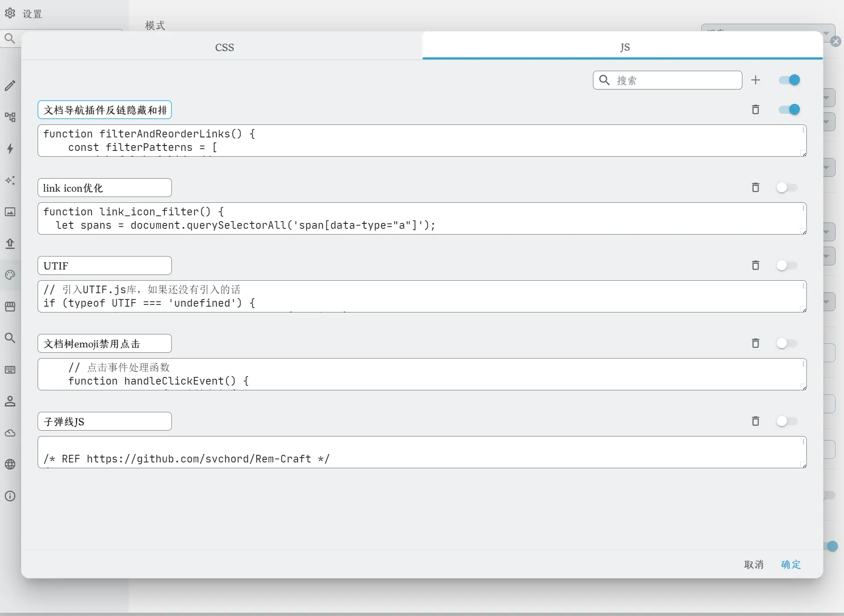Click the 搜索 snippet search field
The image size is (844, 616).
pyautogui.click(x=675, y=80)
